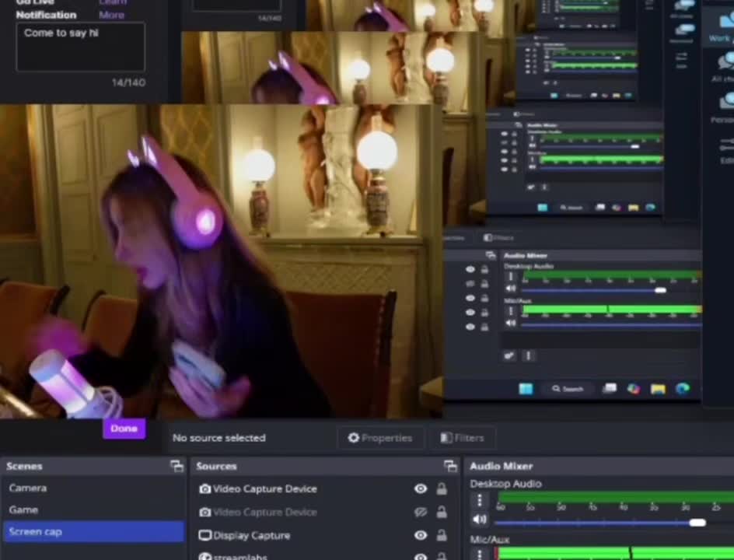Lock the visible Video Capture Device source

click(x=442, y=488)
